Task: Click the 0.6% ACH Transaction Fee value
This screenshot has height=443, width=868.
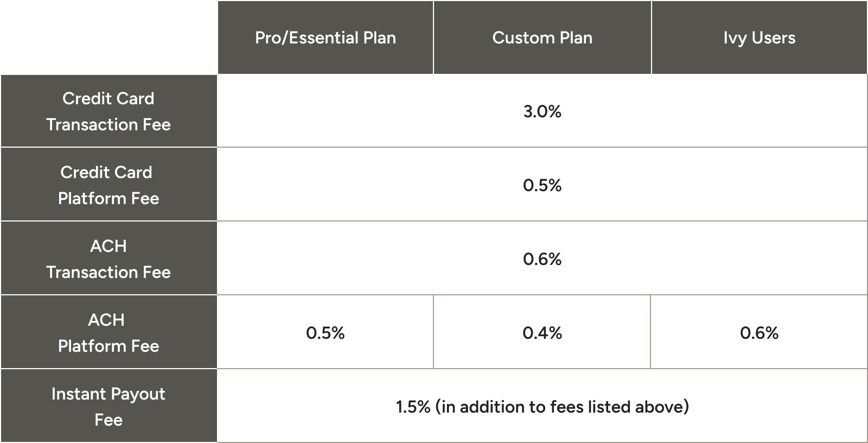Action: (542, 259)
